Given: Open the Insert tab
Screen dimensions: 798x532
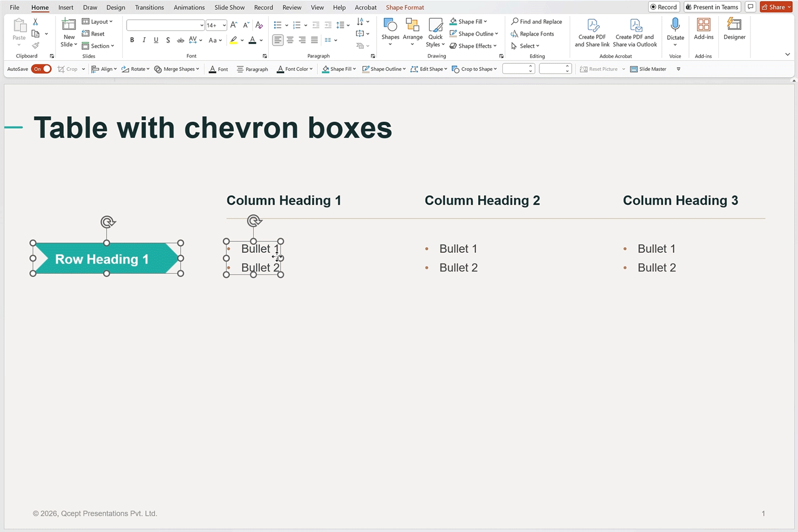Looking at the screenshot, I should tap(66, 7).
